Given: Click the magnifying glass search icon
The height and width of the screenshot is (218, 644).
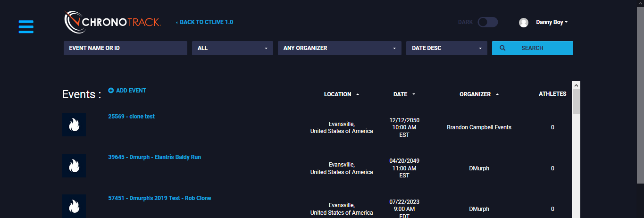Looking at the screenshot, I should [x=502, y=48].
